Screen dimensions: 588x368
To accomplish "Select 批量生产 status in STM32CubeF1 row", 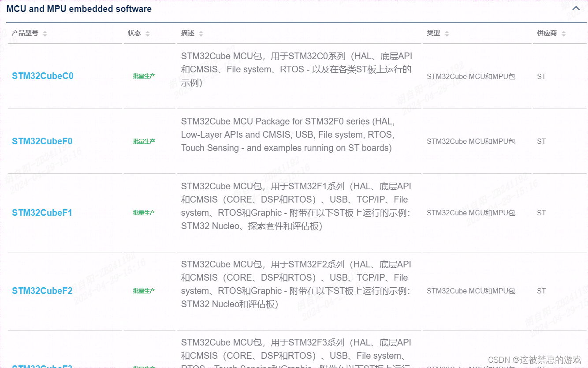I will (x=144, y=213).
